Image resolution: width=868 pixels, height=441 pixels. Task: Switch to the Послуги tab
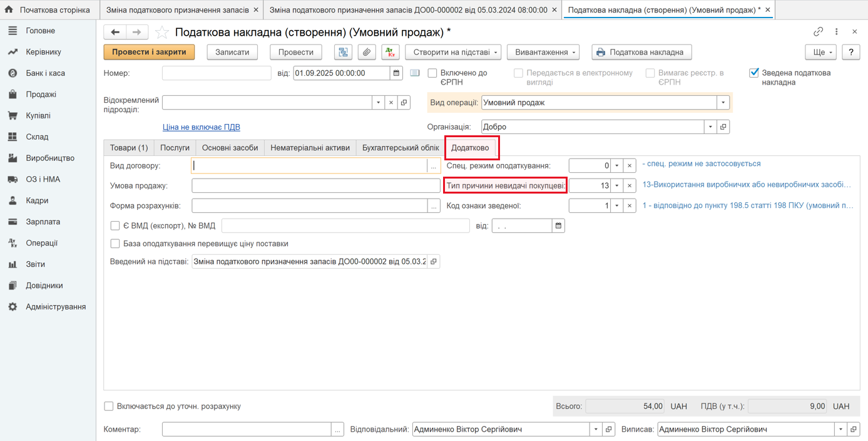[175, 148]
